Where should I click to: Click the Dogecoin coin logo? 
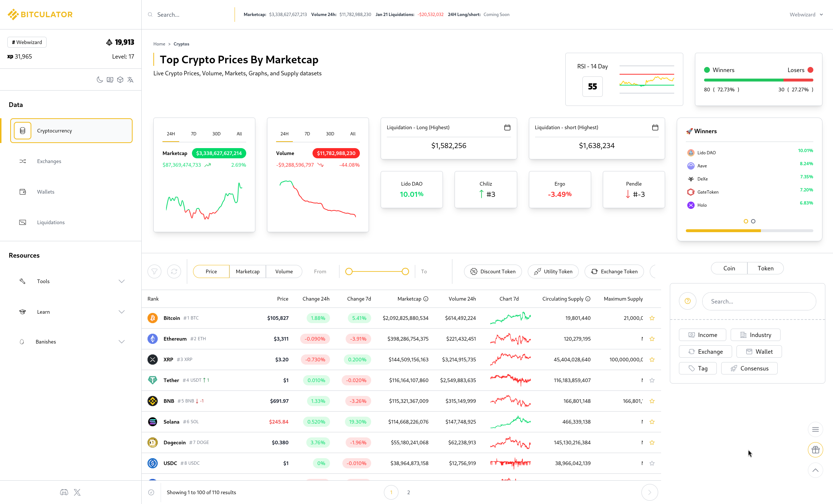153,443
